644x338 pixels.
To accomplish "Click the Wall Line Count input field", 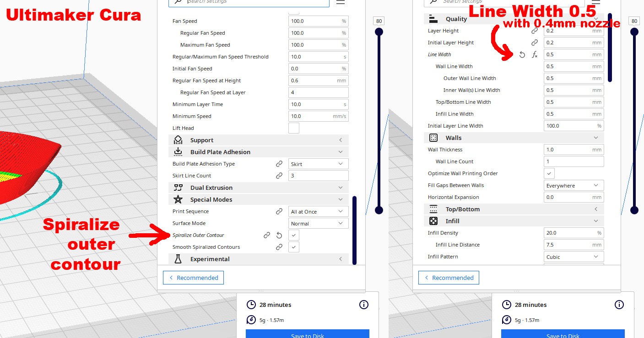I will pyautogui.click(x=574, y=161).
